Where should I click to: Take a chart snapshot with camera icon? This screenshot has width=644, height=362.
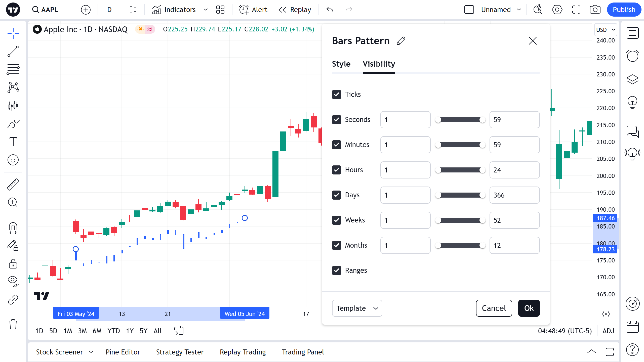coord(595,10)
